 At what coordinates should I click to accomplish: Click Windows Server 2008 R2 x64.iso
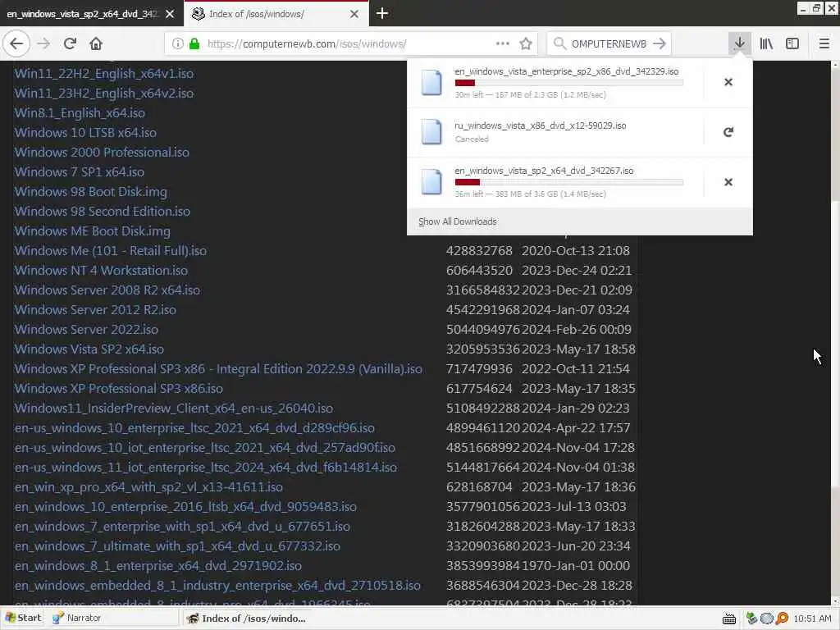[107, 290]
